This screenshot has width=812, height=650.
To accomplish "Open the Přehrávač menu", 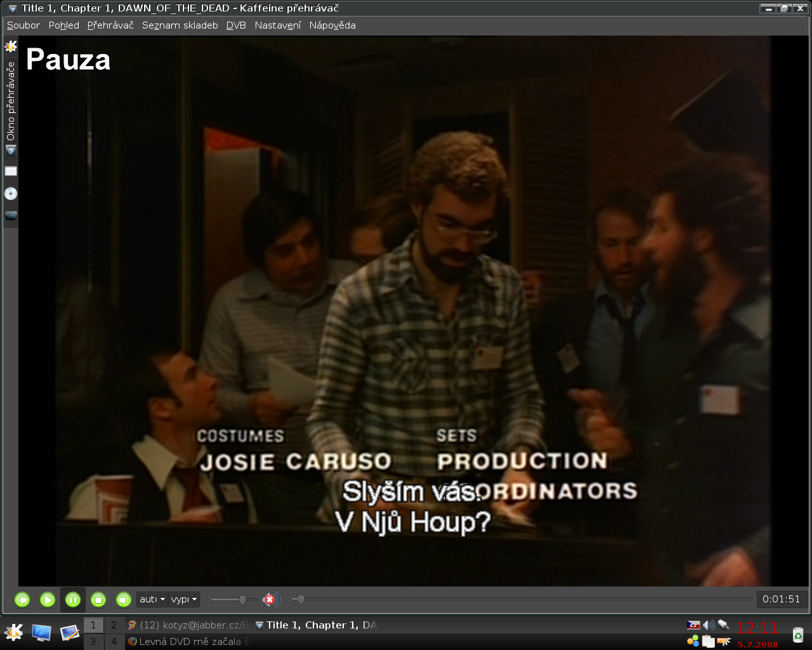I will [110, 25].
